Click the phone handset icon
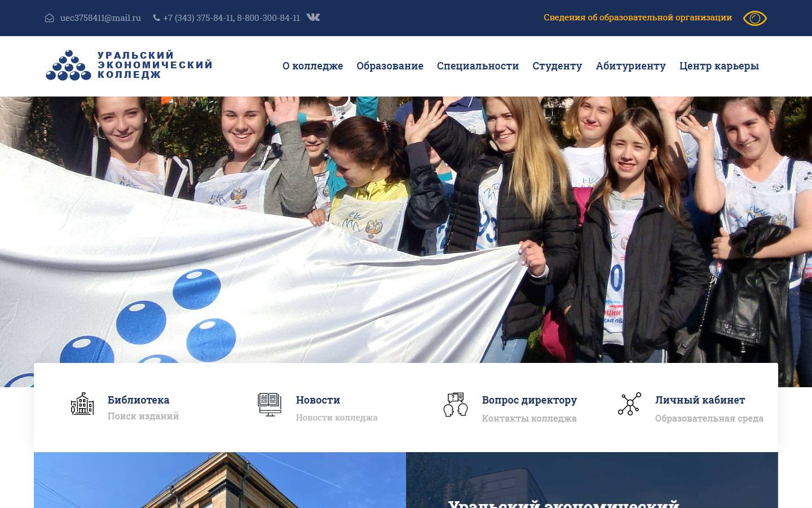Viewport: 812px width, 508px height. (156, 18)
